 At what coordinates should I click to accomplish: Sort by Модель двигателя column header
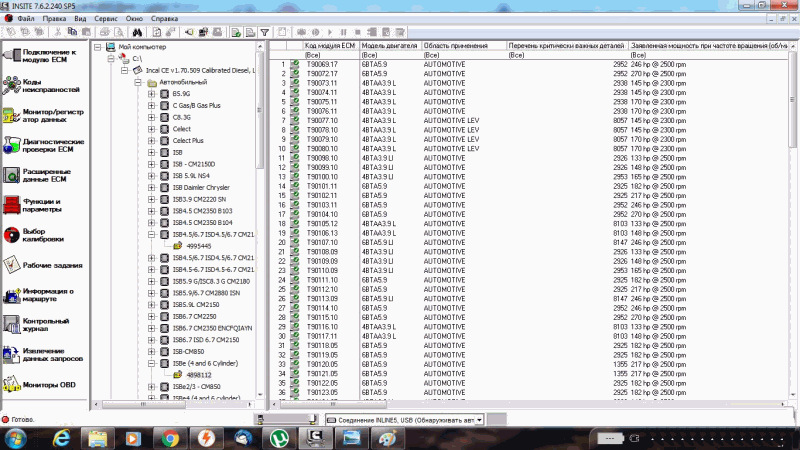pyautogui.click(x=389, y=46)
